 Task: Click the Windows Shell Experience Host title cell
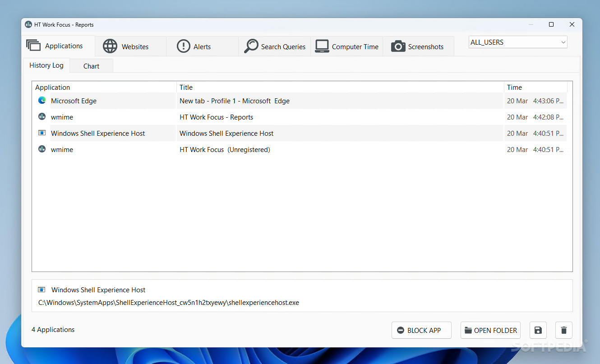tap(226, 134)
